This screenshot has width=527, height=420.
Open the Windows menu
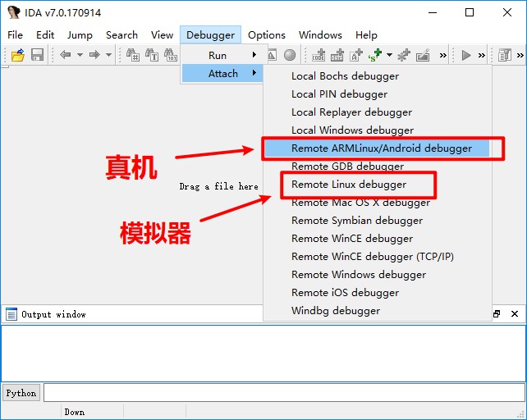pyautogui.click(x=320, y=35)
